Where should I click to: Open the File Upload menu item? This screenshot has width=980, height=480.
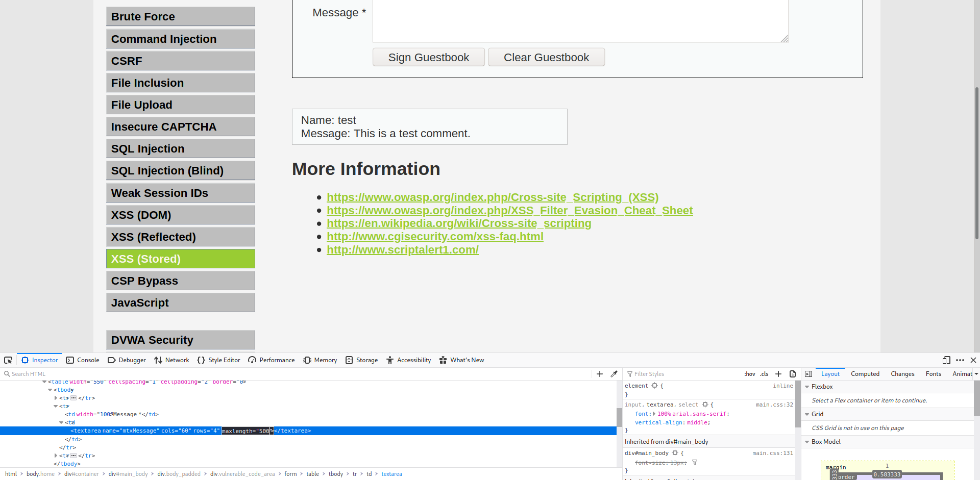click(x=181, y=105)
